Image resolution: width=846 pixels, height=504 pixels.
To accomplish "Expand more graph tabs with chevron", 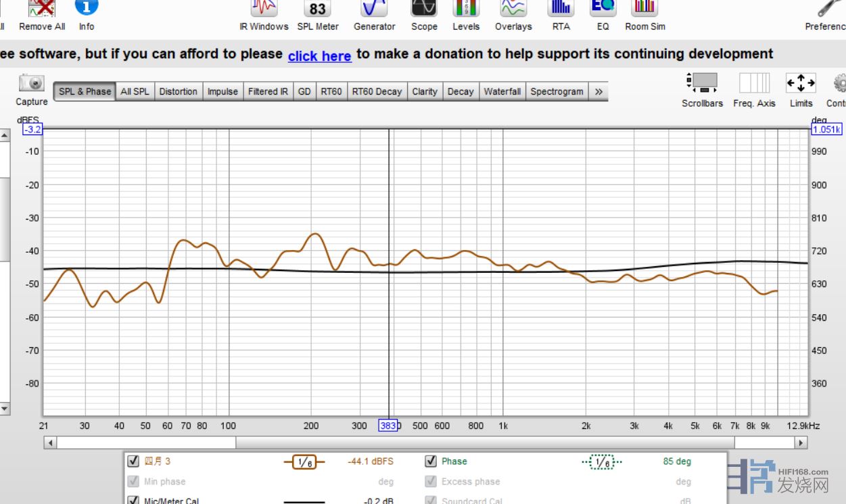I will point(598,92).
